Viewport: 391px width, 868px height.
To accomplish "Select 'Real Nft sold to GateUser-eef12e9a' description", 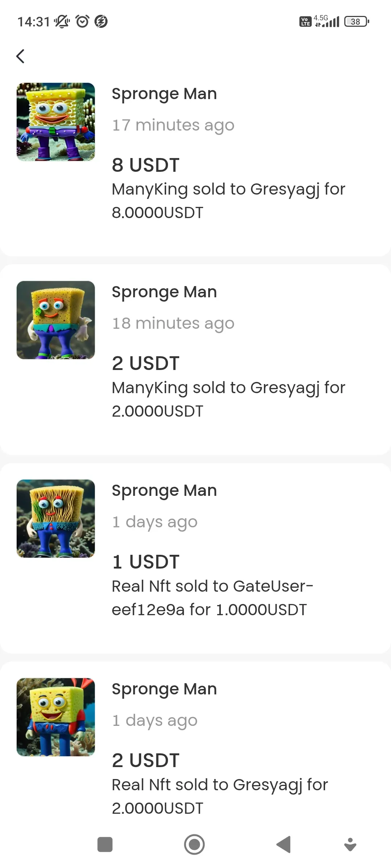I will 213,598.
